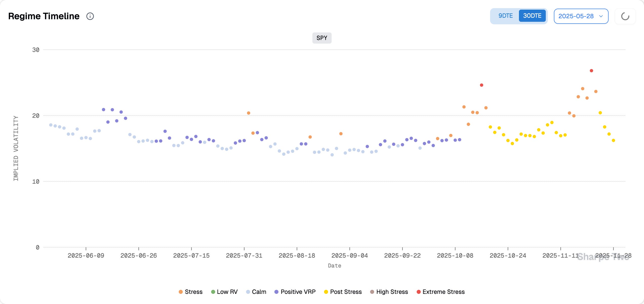The height and width of the screenshot is (304, 644).
Task: Click the last yellow point at 2025-11-28
Action: [x=613, y=140]
